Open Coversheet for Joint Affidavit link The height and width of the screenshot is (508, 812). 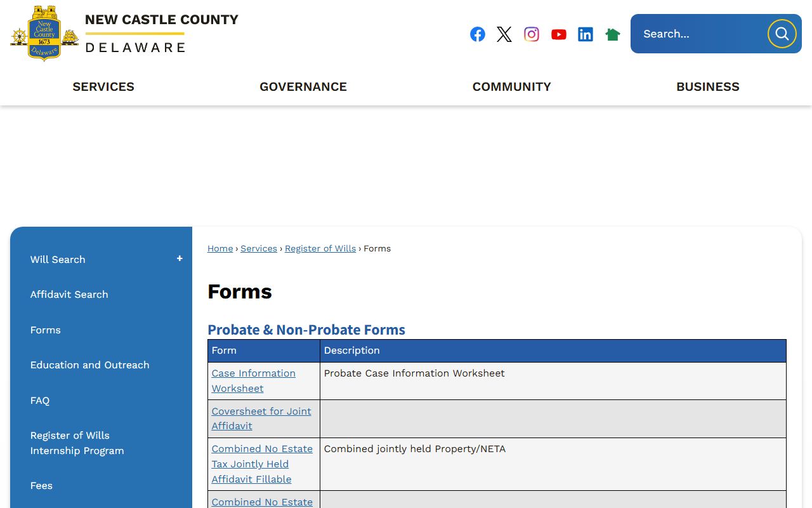pyautogui.click(x=261, y=418)
